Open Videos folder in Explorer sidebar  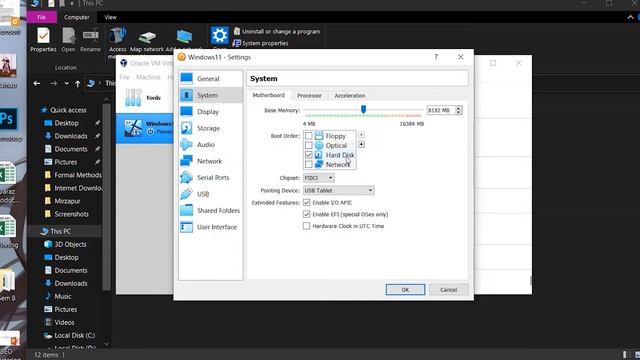click(x=60, y=322)
